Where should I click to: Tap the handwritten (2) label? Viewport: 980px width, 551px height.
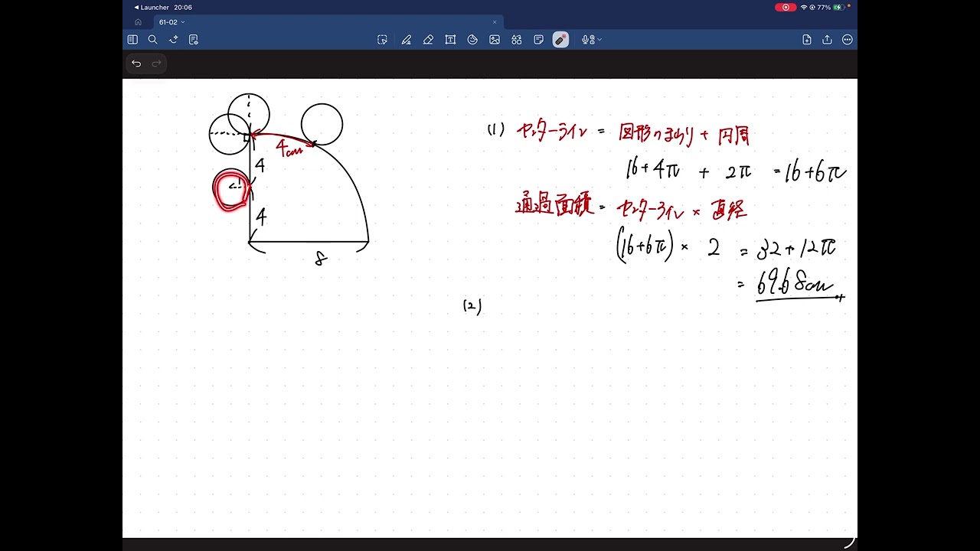coord(472,306)
